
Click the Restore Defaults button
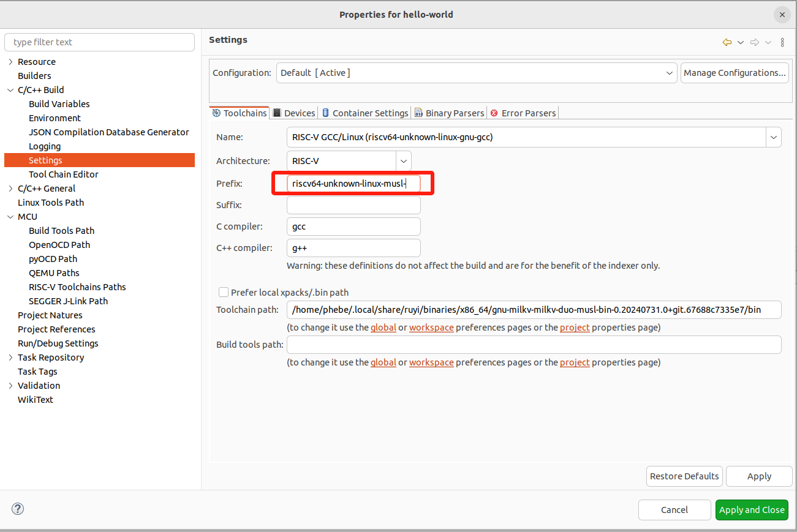tap(684, 476)
